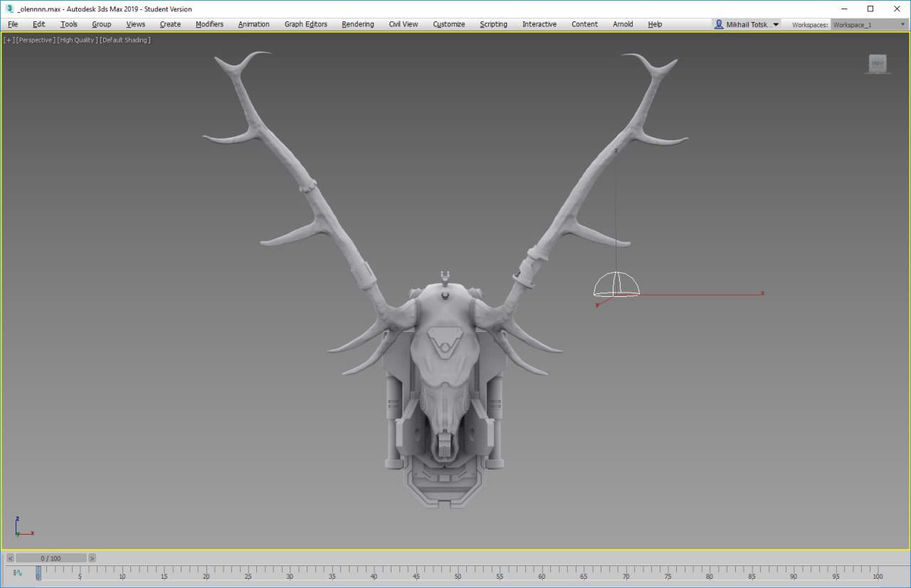
Task: Click the ViewCube in the viewport corner
Action: (x=878, y=63)
